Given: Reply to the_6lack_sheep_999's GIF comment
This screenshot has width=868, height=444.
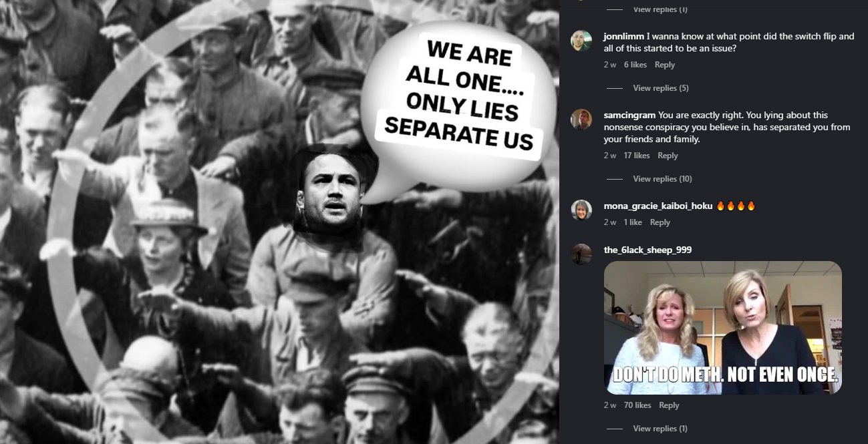Looking at the screenshot, I should click(669, 405).
